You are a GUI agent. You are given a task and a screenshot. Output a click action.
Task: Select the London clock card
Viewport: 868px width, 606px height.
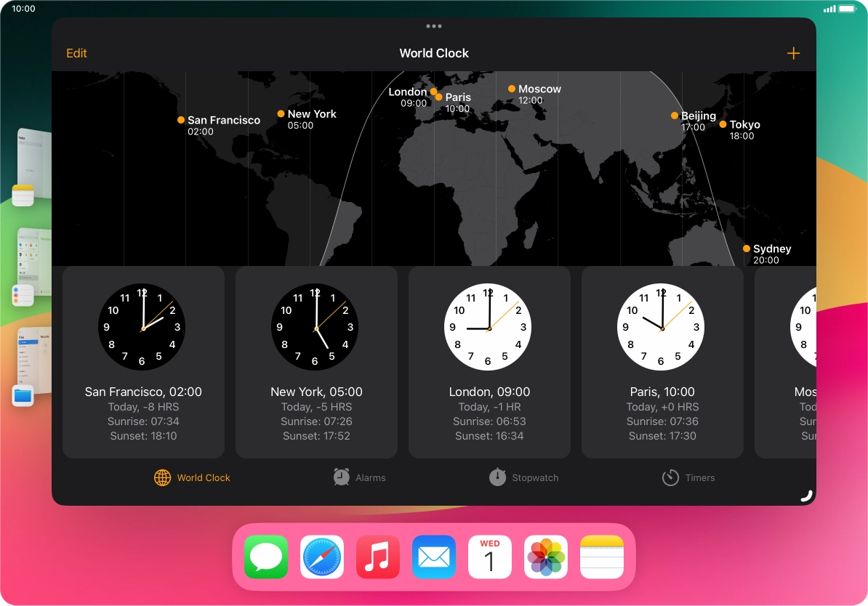489,362
